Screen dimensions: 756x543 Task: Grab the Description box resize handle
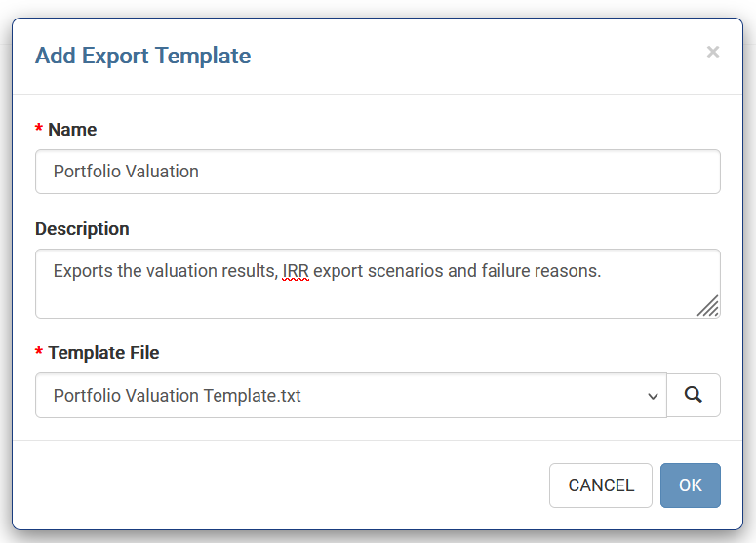708,306
